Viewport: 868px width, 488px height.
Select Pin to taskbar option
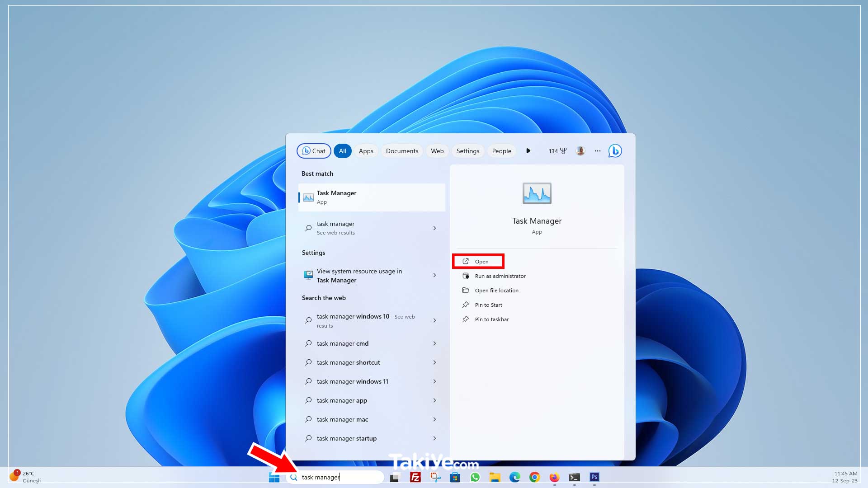(x=491, y=319)
